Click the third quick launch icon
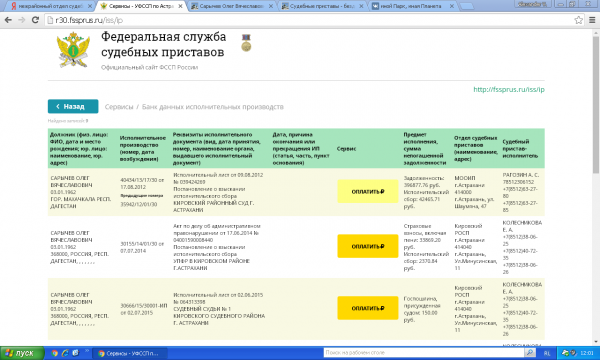The width and height of the screenshot is (600, 360). [x=75, y=353]
